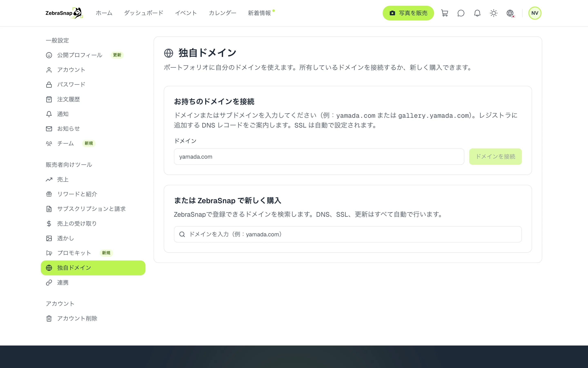Open 売上の受け取り sidebar dollar icon
The height and width of the screenshot is (368, 588).
49,223
